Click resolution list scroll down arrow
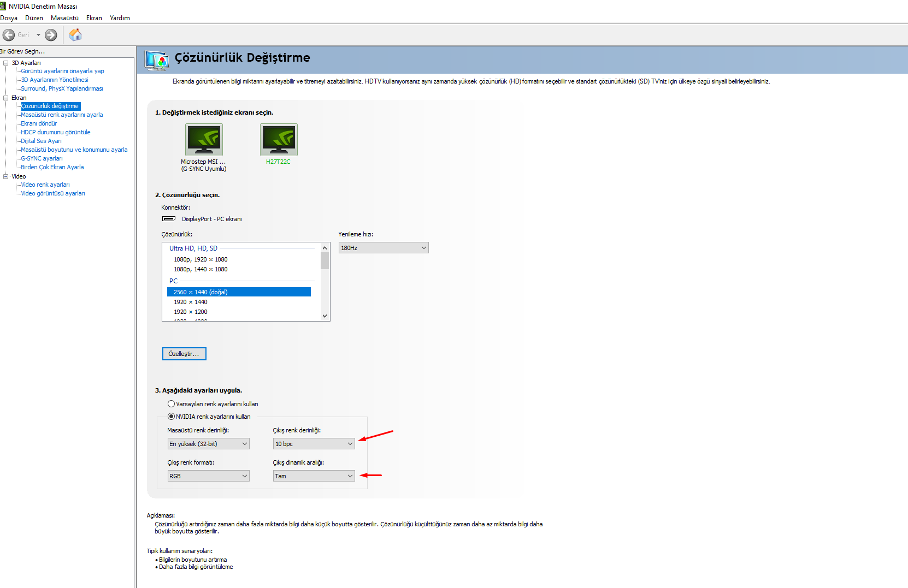The image size is (908, 588). click(x=325, y=316)
